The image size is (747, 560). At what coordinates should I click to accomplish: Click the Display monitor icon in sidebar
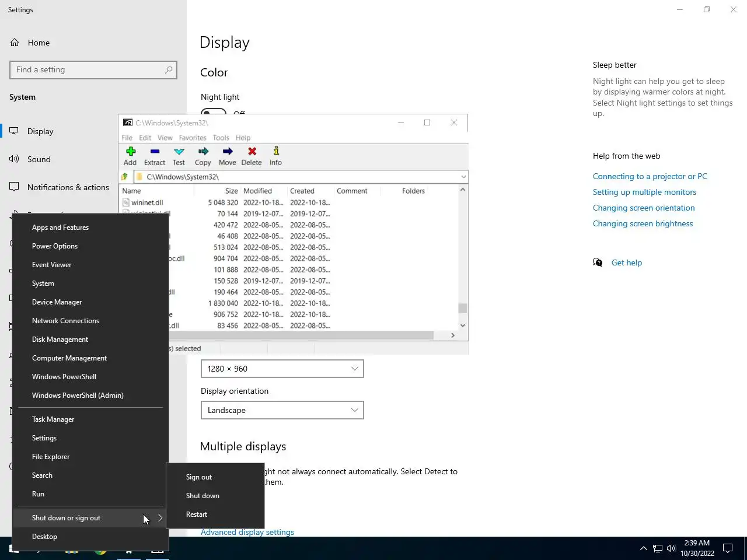click(x=14, y=131)
